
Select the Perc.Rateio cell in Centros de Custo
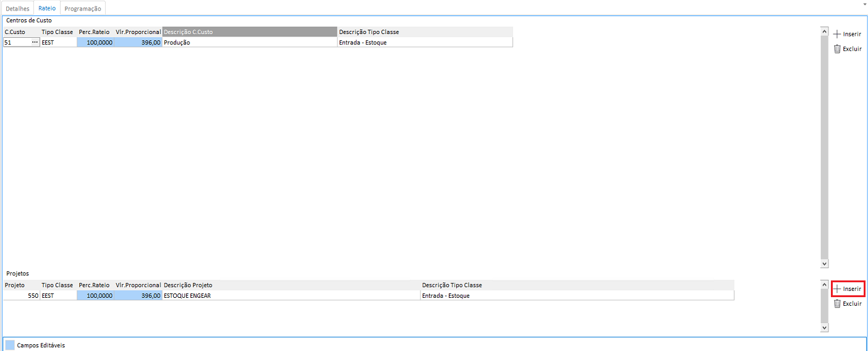pos(95,43)
